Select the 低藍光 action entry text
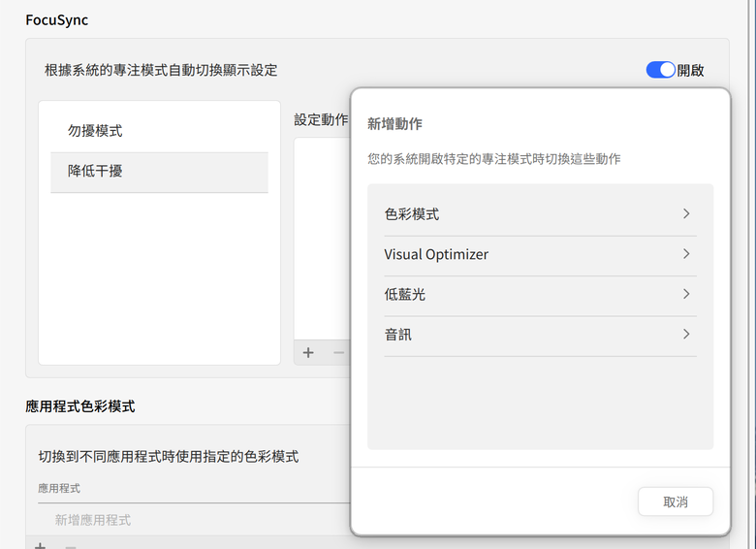Screen dimensions: 756x549 (x=405, y=294)
